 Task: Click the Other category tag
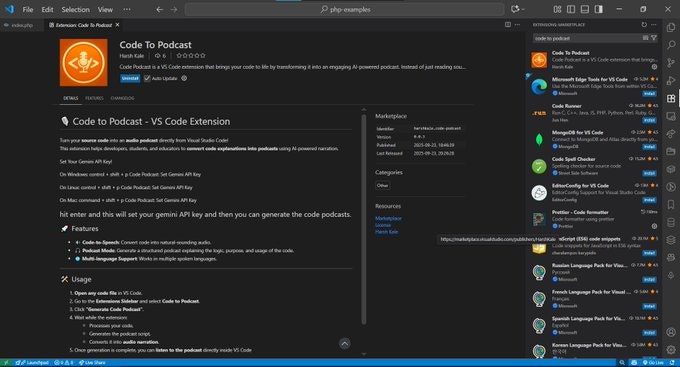382,185
